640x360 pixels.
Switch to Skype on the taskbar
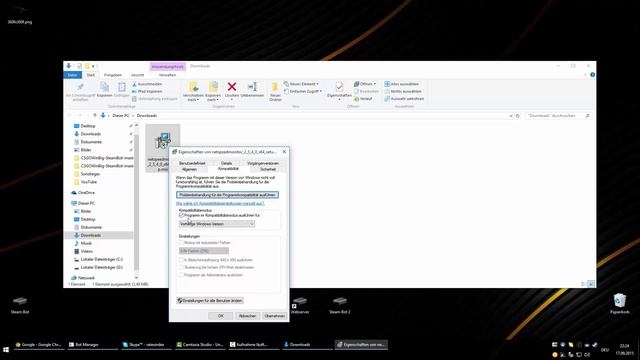tap(146, 345)
